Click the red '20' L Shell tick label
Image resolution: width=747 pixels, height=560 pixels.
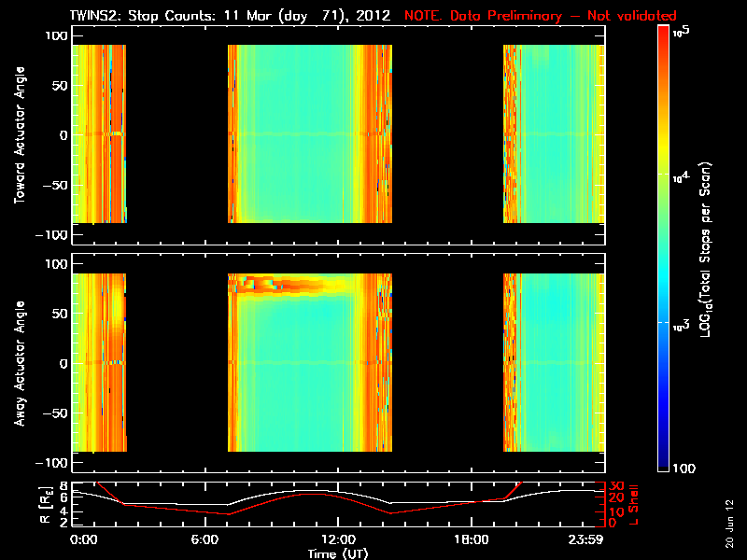point(616,498)
